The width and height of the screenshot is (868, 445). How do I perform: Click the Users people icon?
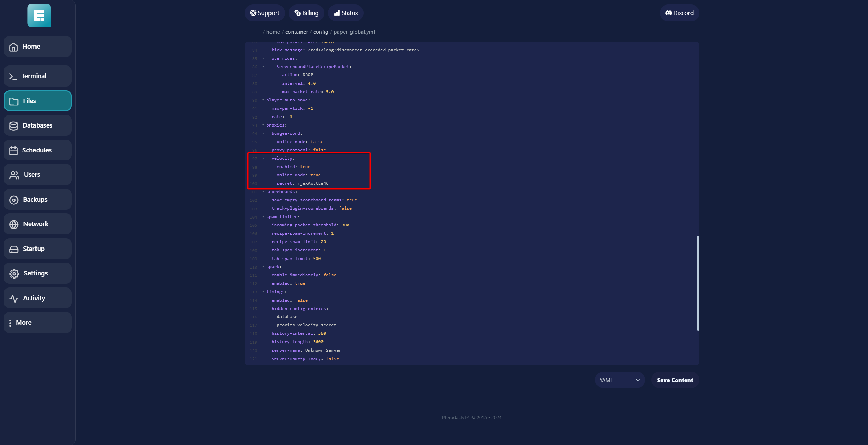pos(14,175)
